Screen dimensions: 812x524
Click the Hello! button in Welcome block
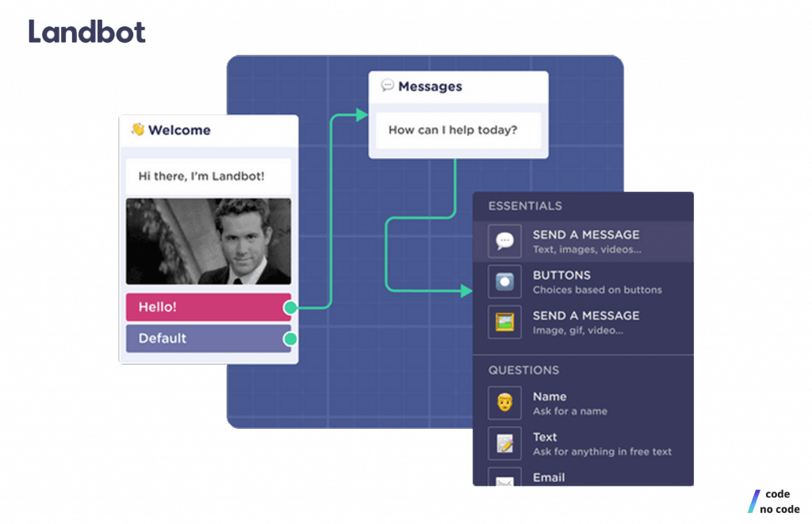coord(209,307)
